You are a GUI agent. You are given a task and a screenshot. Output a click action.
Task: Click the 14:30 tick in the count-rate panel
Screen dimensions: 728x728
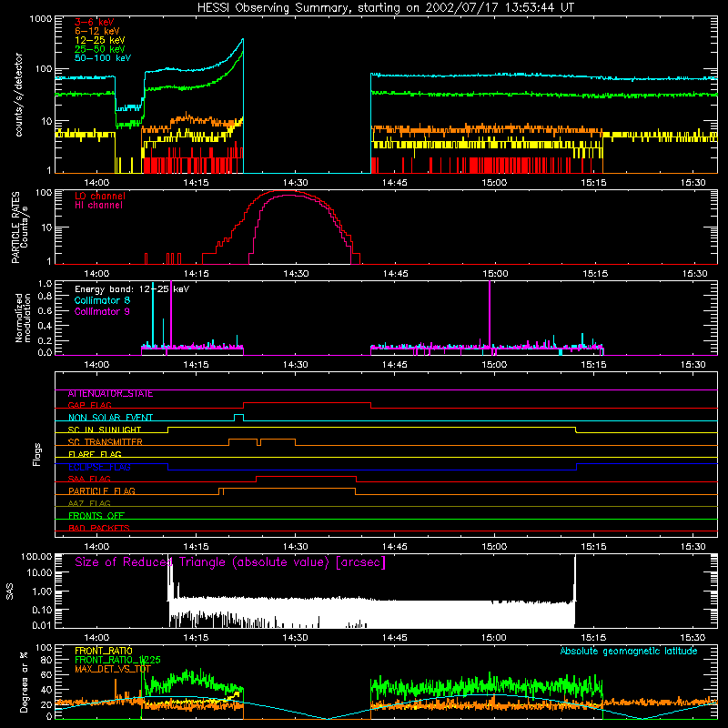pyautogui.click(x=295, y=183)
